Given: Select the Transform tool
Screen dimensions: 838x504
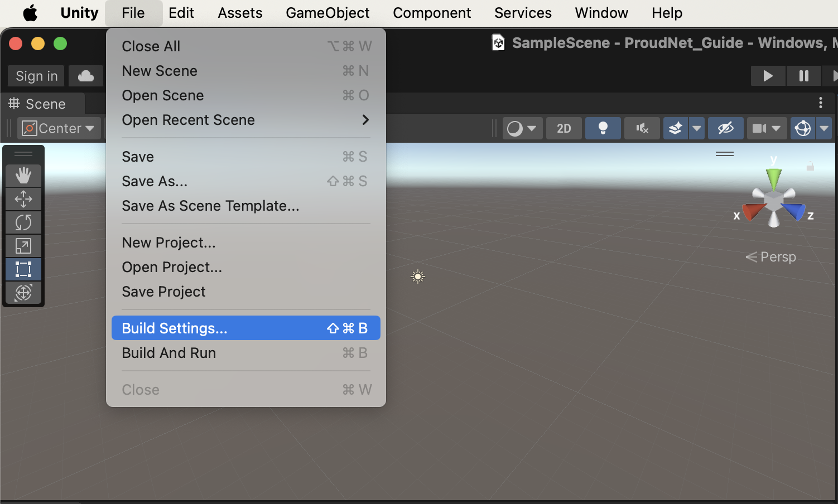Looking at the screenshot, I should tap(23, 293).
